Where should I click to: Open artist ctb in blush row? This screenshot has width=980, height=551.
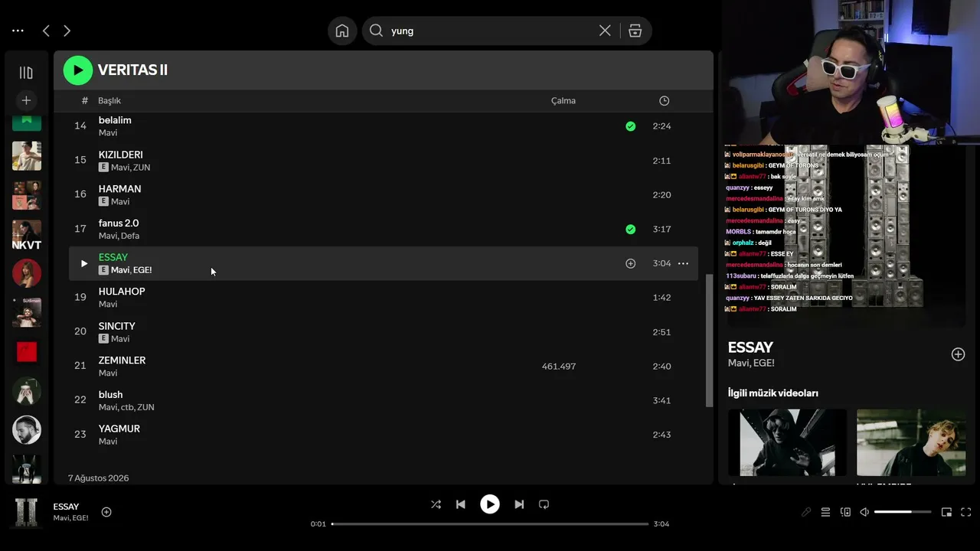(127, 407)
